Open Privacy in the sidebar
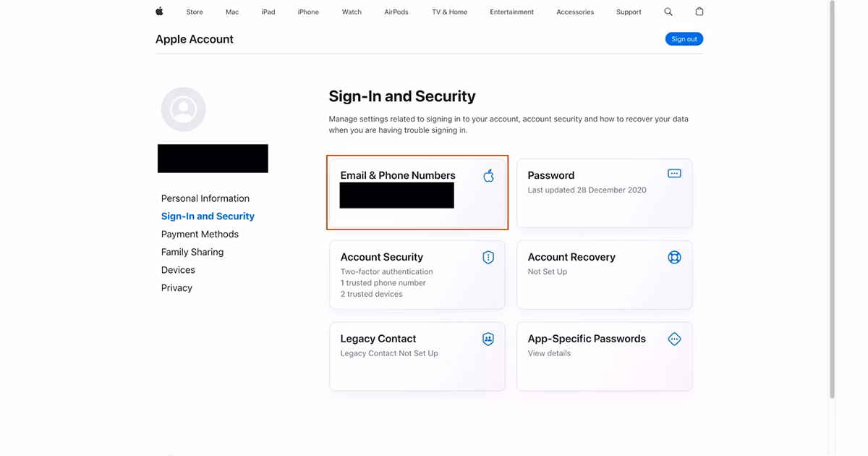Viewport: 868px width, 456px height. 176,288
